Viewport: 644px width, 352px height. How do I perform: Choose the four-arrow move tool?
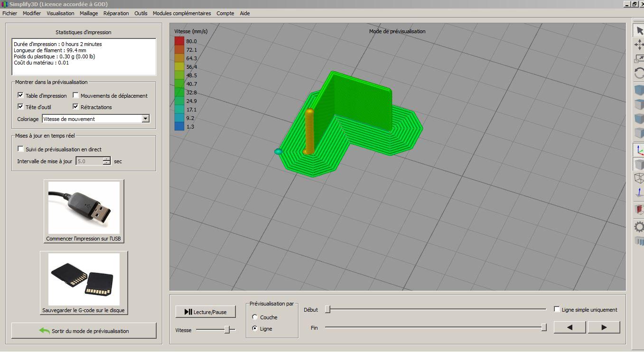point(639,45)
